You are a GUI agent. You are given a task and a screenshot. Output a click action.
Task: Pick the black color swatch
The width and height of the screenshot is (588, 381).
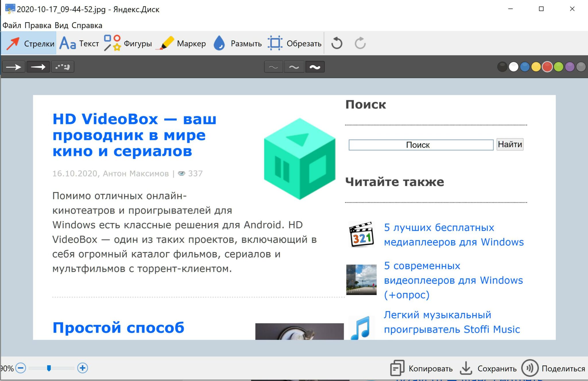click(502, 67)
